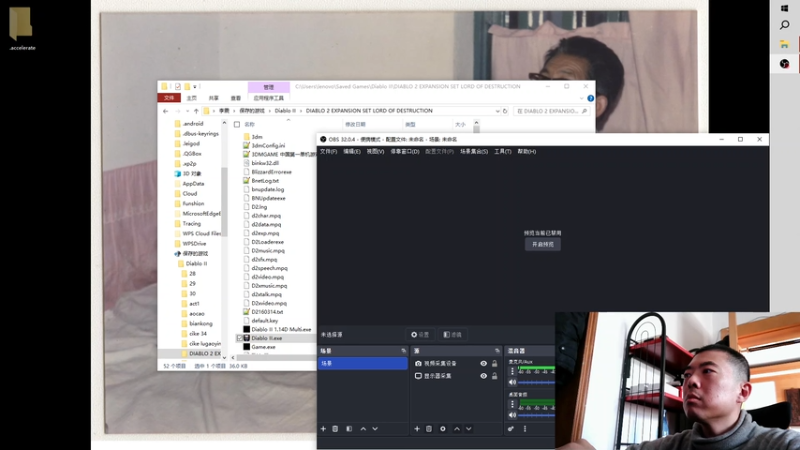Tick the select-all checkbox in Explorer header

(x=237, y=124)
